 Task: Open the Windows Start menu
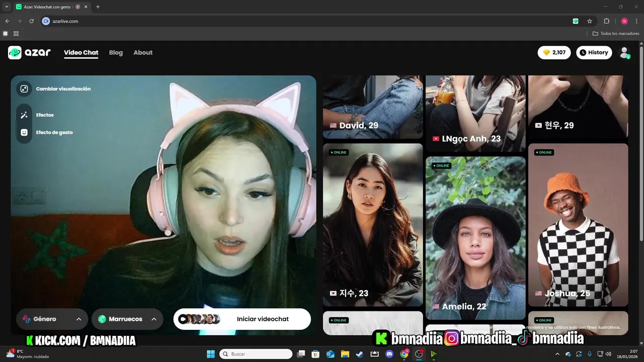[210, 354]
